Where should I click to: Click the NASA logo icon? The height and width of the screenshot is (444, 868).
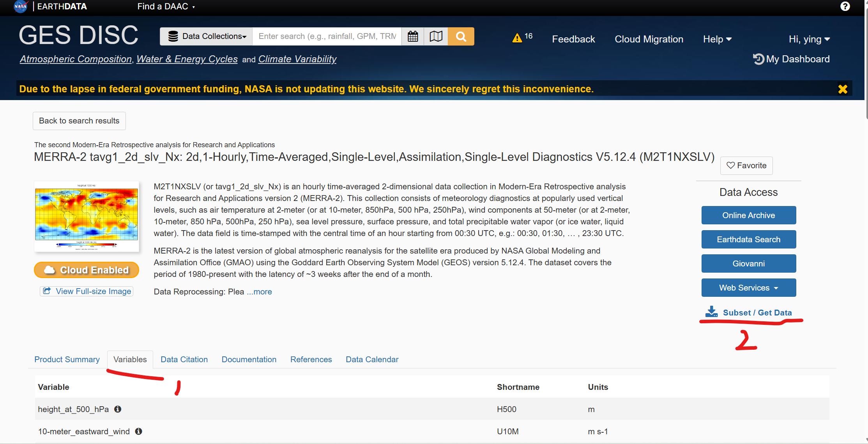[x=20, y=6]
